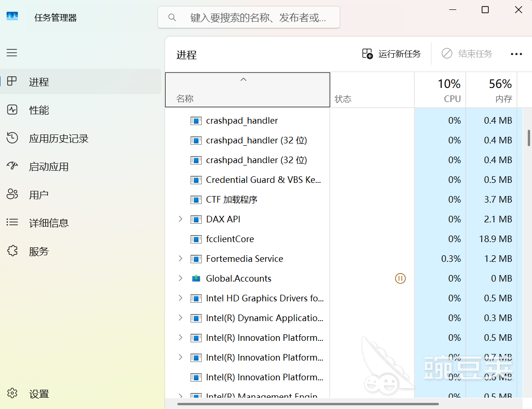Expand Intel HD Graphics Drivers group
532x409 pixels.
[x=181, y=298]
